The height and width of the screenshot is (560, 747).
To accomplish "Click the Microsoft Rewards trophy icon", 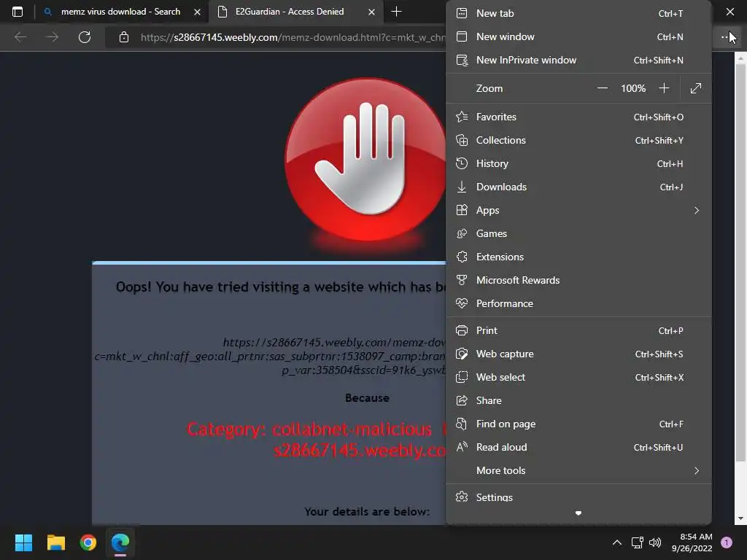I will pyautogui.click(x=462, y=280).
